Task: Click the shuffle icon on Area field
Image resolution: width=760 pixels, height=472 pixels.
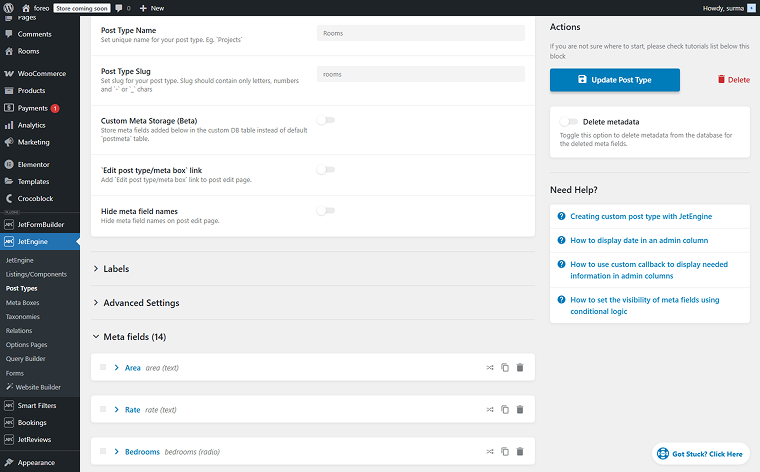Action: pos(490,368)
